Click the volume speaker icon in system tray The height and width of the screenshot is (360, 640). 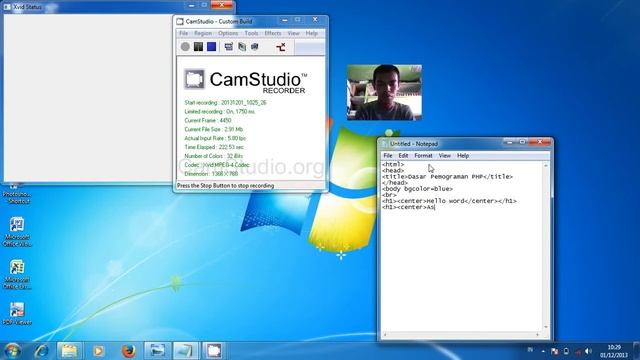pyautogui.click(x=588, y=351)
